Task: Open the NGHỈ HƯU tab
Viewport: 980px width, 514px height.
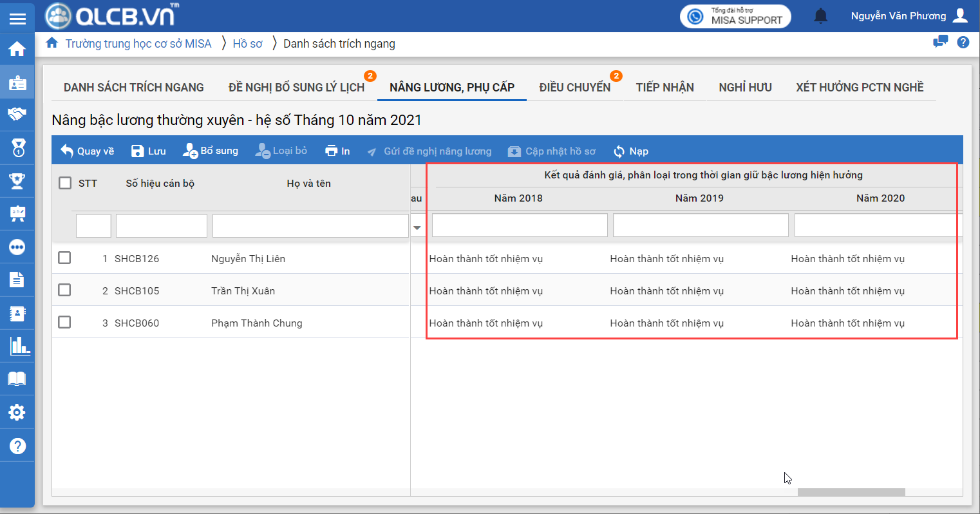Action: [745, 88]
